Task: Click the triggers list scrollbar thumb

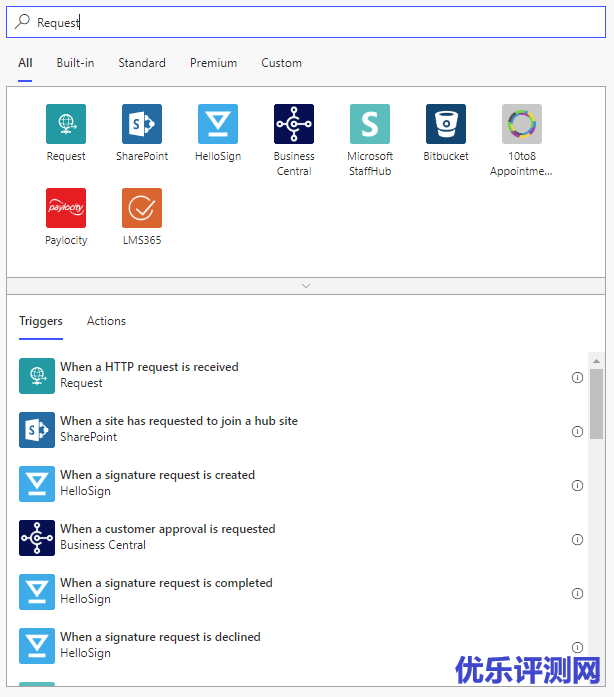Action: click(596, 404)
